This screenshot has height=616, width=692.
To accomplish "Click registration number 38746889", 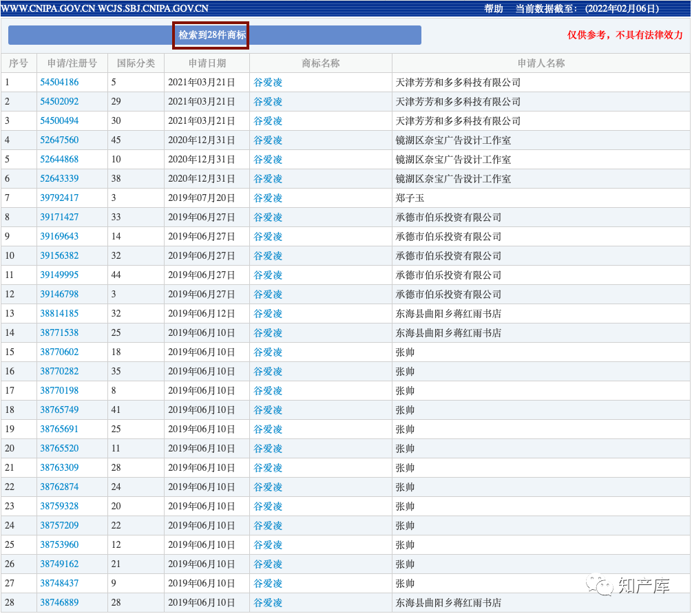I will [x=59, y=603].
